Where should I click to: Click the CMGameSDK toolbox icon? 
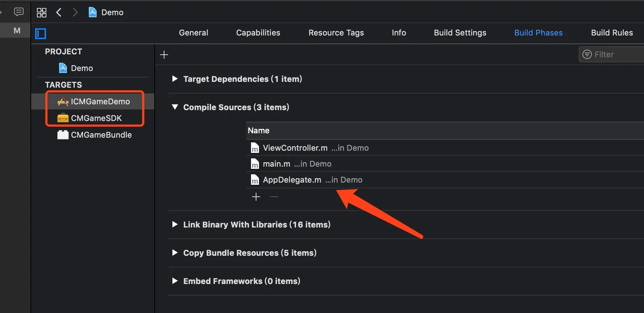[x=63, y=118]
